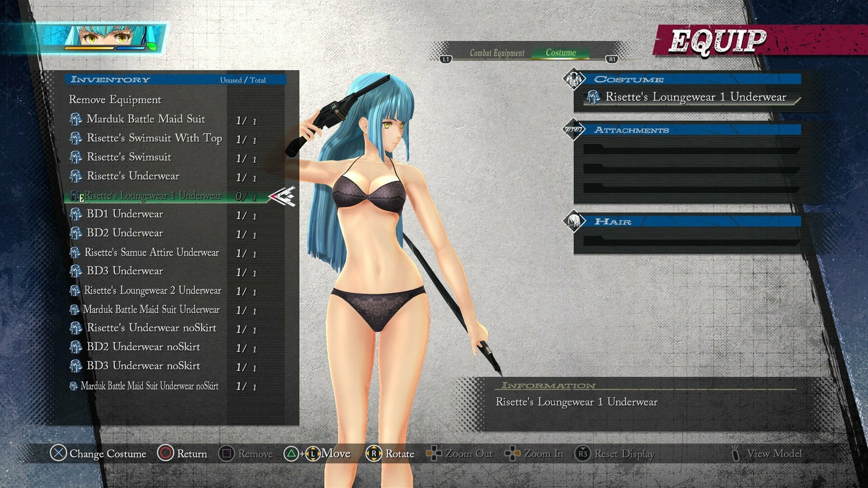Click the selection cursor arrow by Loungewear 1

coord(282,197)
